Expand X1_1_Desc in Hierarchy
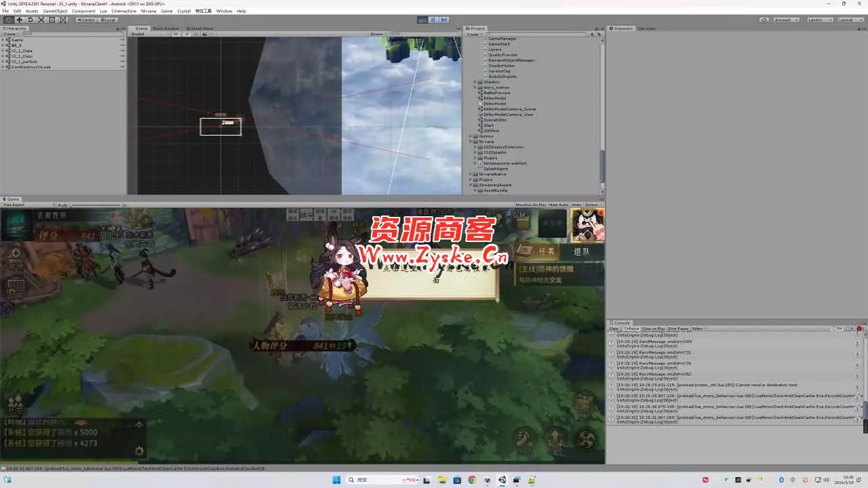 click(3, 56)
